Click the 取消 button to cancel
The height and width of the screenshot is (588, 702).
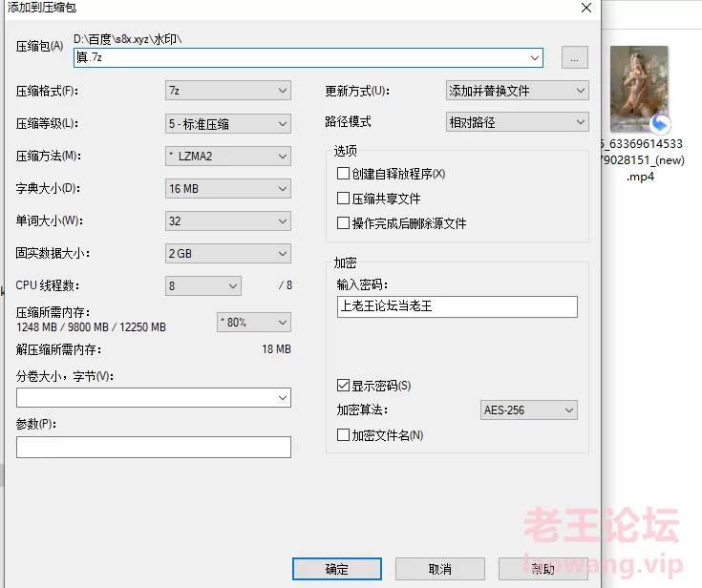tap(440, 569)
